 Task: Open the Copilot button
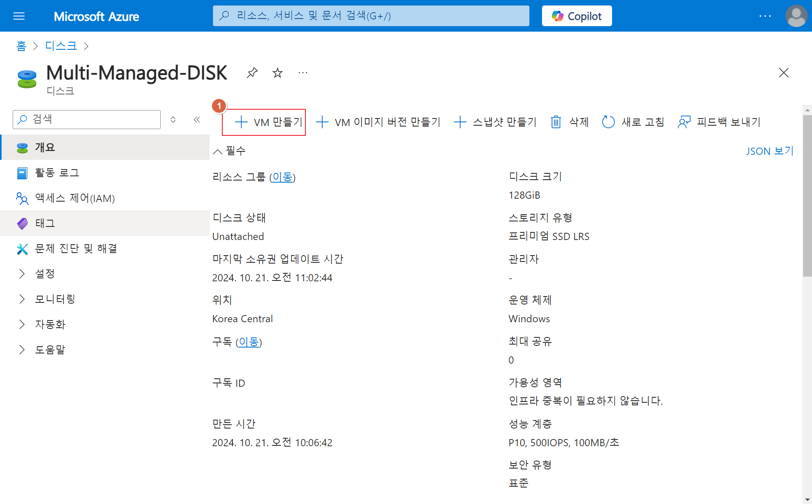(577, 16)
